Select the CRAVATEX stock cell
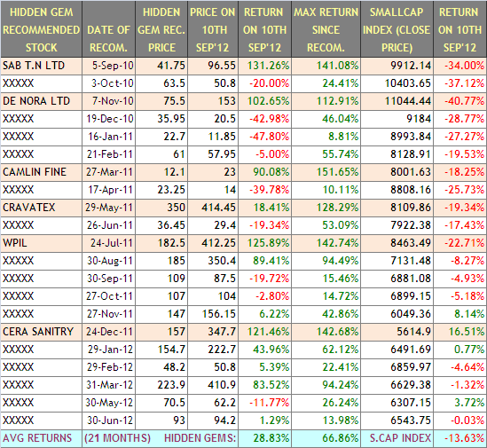Image resolution: width=487 pixels, height=448 pixels. 42,208
